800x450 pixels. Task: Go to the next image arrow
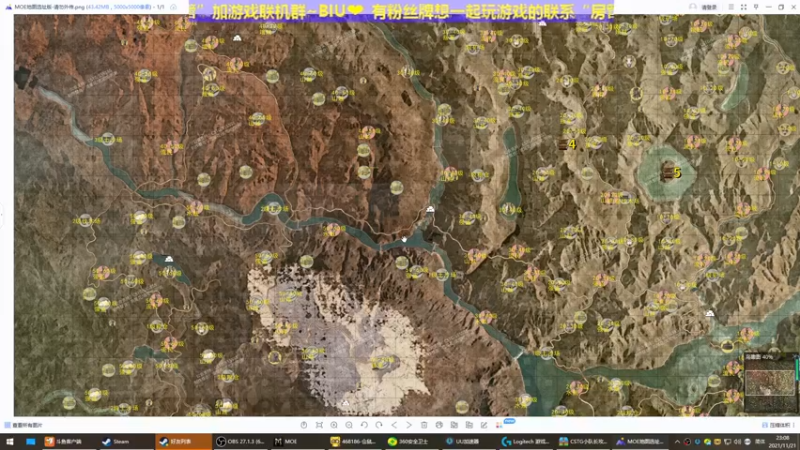click(409, 425)
